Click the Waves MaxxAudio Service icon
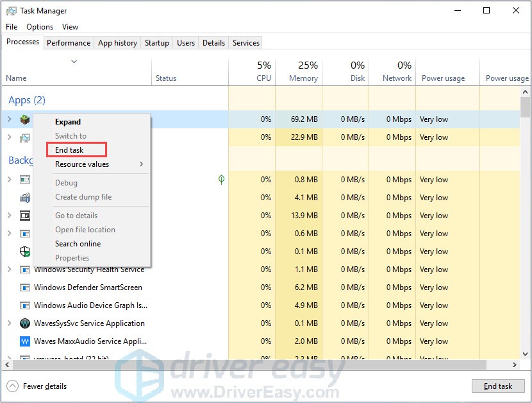 pyautogui.click(x=25, y=341)
